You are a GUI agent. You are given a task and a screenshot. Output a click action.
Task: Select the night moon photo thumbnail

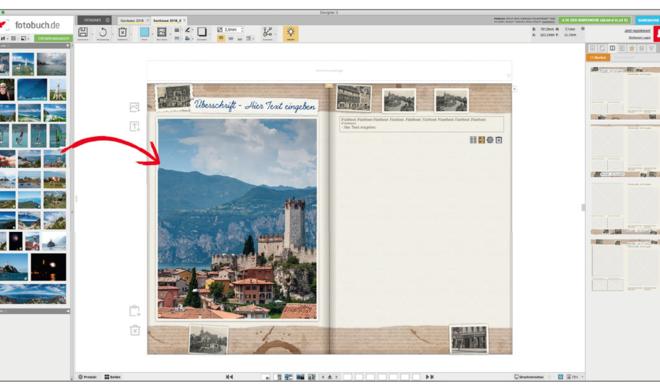48,267
